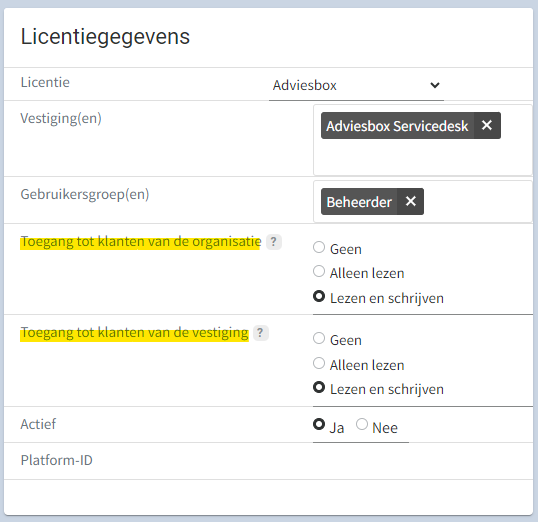This screenshot has width=538, height=522.
Task: Select Lezen en schrijven for vestiging
Action: click(x=319, y=387)
